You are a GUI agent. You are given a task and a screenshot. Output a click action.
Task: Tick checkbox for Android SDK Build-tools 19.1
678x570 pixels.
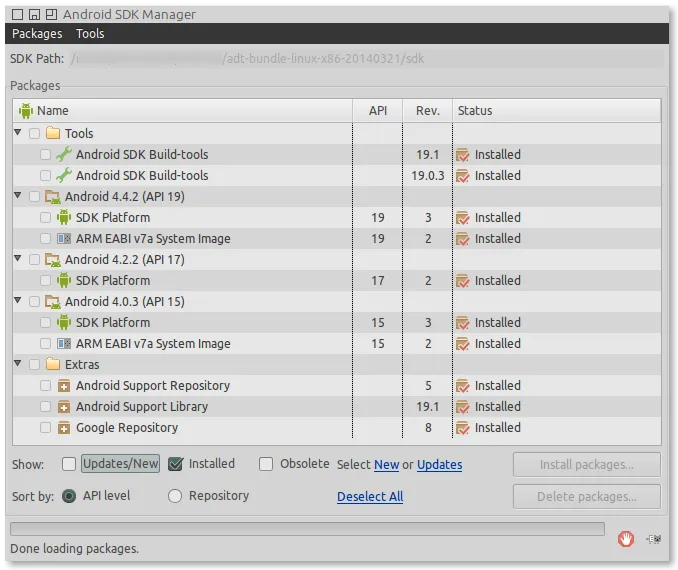click(45, 154)
